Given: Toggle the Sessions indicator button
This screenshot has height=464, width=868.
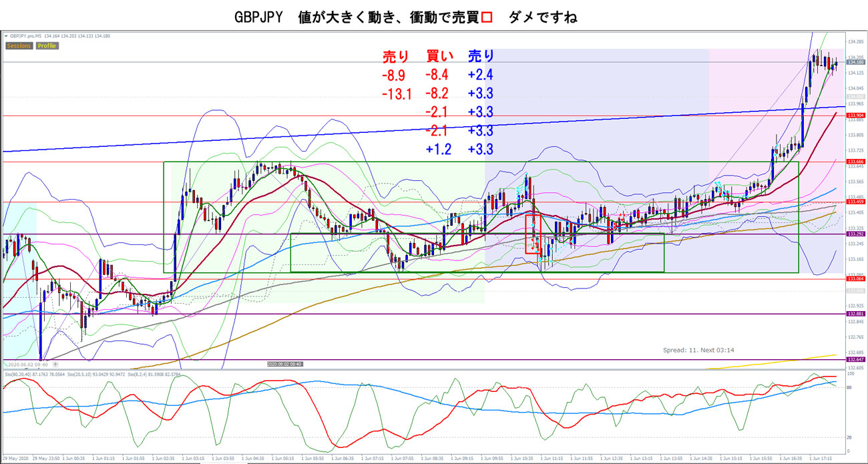Looking at the screenshot, I should (19, 46).
